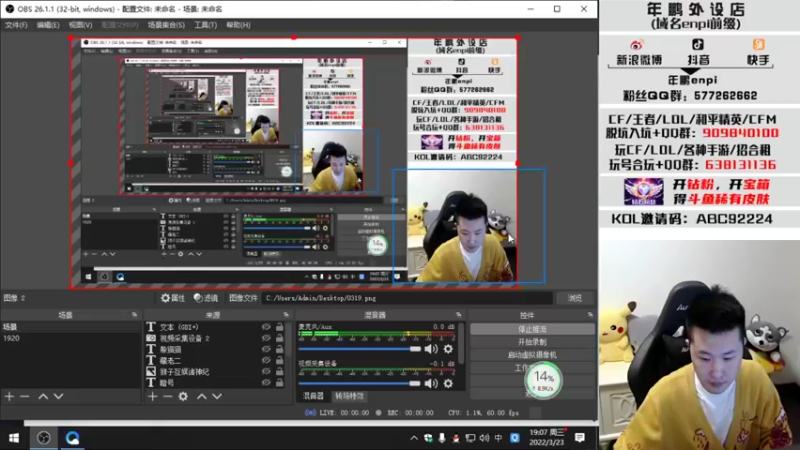Image resolution: width=800 pixels, height=450 pixels.
Task: Open the 工具(T) menu
Action: pos(206,25)
